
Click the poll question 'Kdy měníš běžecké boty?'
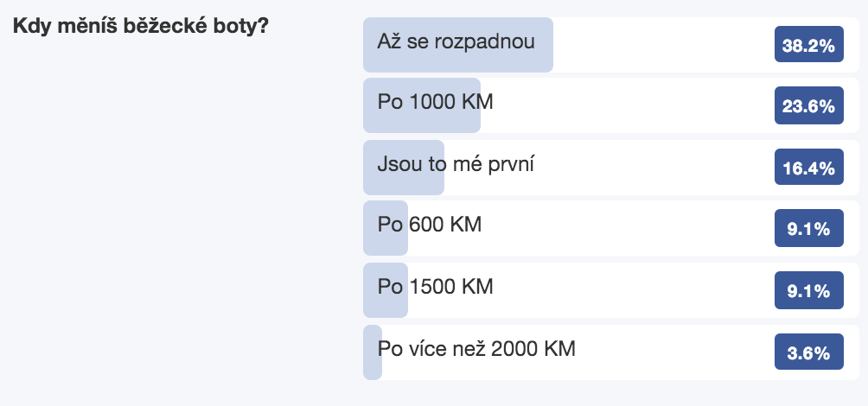click(x=141, y=26)
